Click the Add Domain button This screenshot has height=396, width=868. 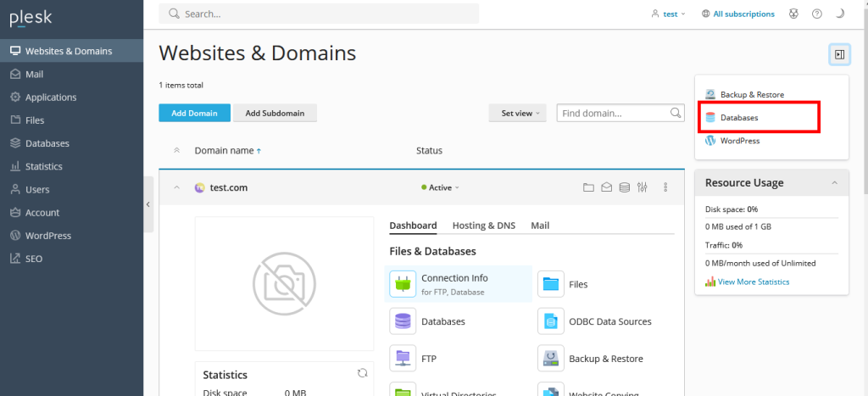point(194,113)
